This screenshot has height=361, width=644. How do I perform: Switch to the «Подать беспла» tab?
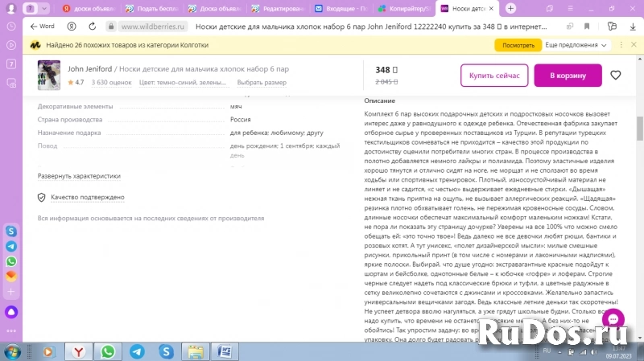pyautogui.click(x=152, y=8)
